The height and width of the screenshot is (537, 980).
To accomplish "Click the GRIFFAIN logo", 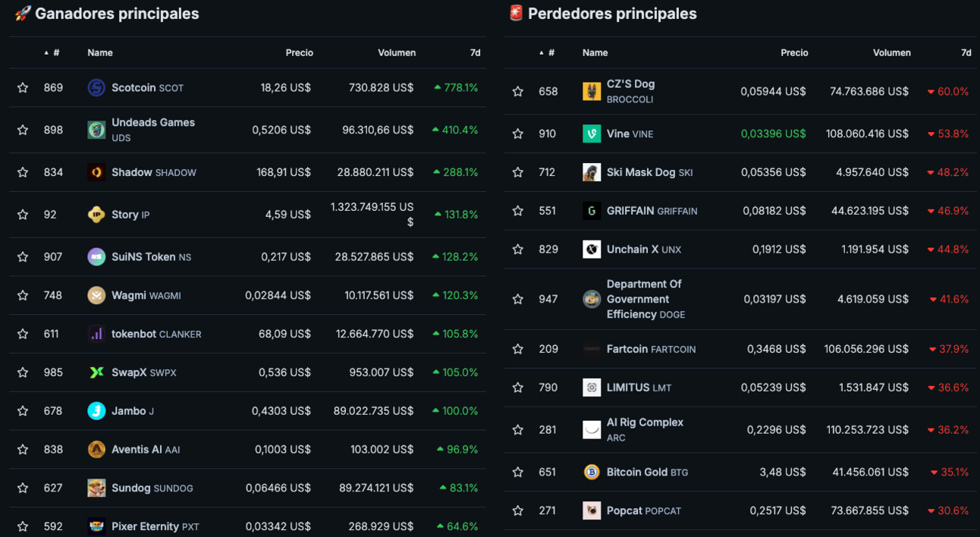I will click(592, 211).
